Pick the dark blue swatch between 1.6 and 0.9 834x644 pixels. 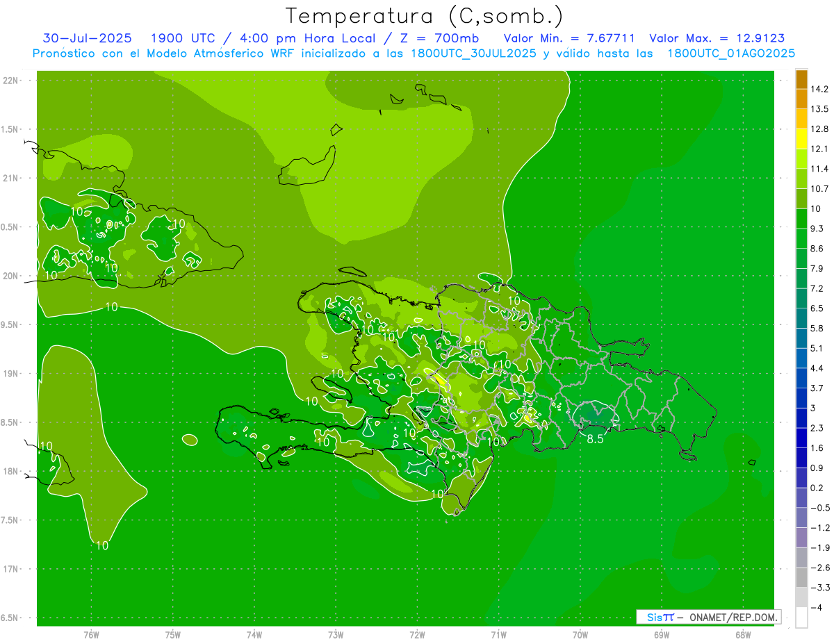coord(801,458)
